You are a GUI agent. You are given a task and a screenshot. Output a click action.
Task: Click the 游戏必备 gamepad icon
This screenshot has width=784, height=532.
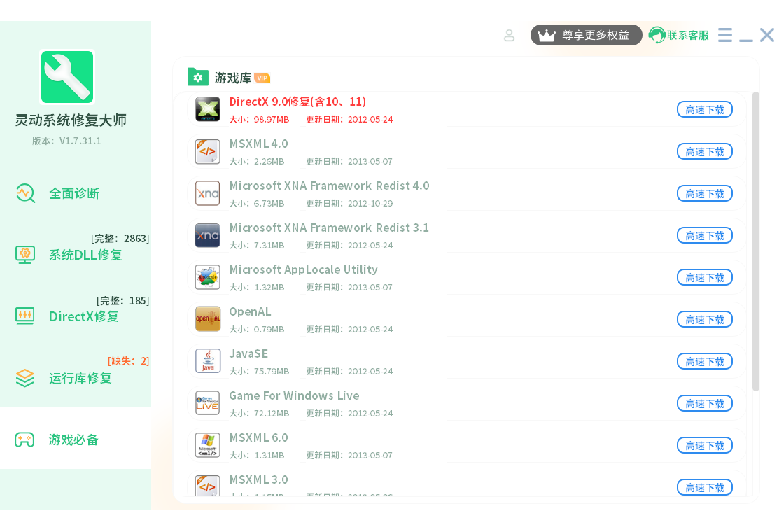coord(24,440)
